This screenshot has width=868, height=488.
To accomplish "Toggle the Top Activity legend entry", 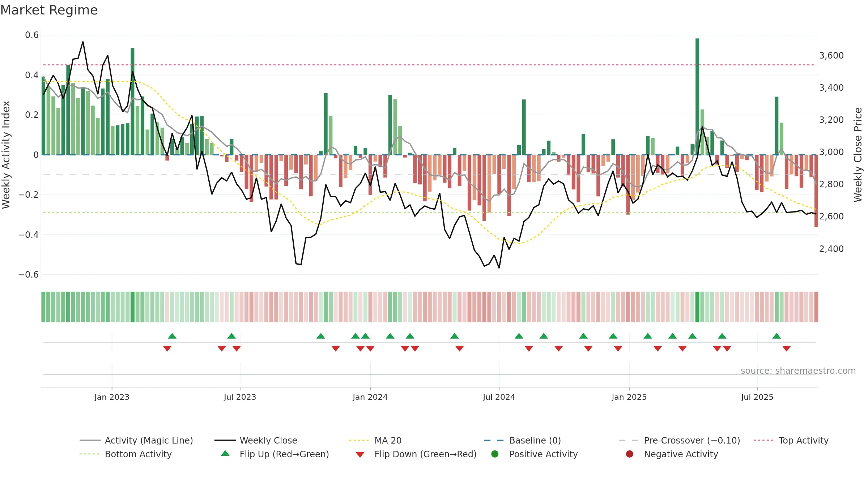I will 791,440.
